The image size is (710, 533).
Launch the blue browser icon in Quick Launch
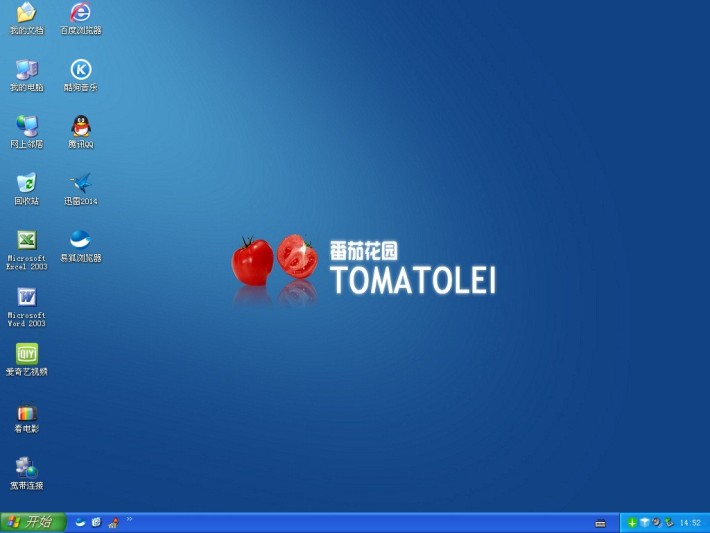tap(80, 523)
